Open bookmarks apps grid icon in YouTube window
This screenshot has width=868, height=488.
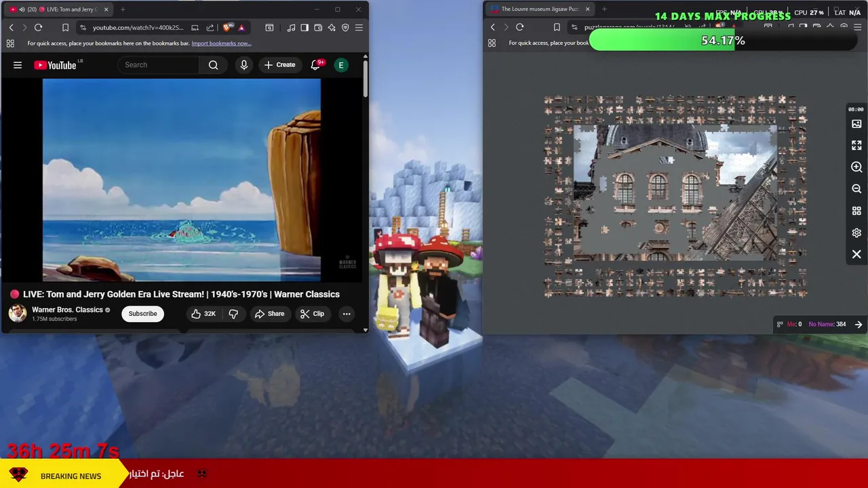(x=10, y=43)
